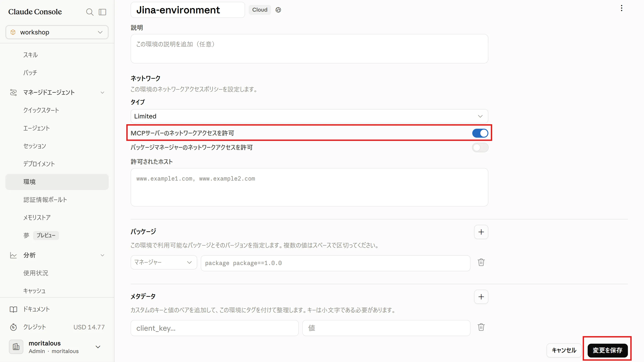
Task: Add a metadata pair with plus button
Action: click(481, 297)
